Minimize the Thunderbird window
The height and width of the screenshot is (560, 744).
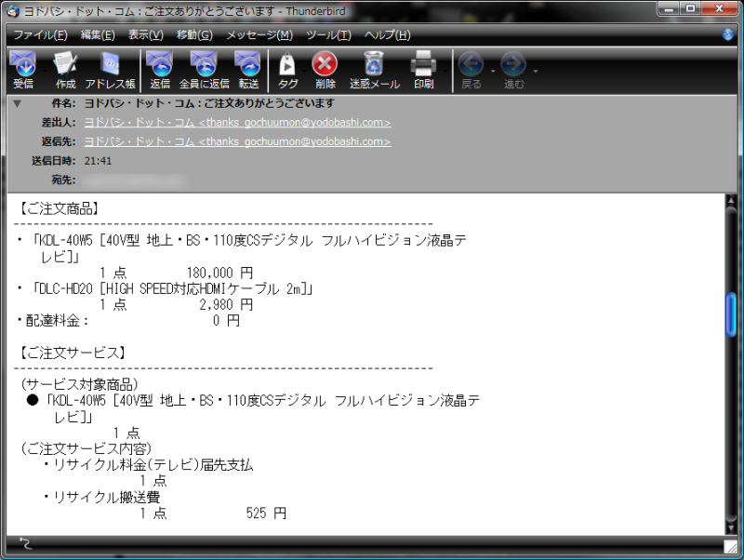pos(668,8)
